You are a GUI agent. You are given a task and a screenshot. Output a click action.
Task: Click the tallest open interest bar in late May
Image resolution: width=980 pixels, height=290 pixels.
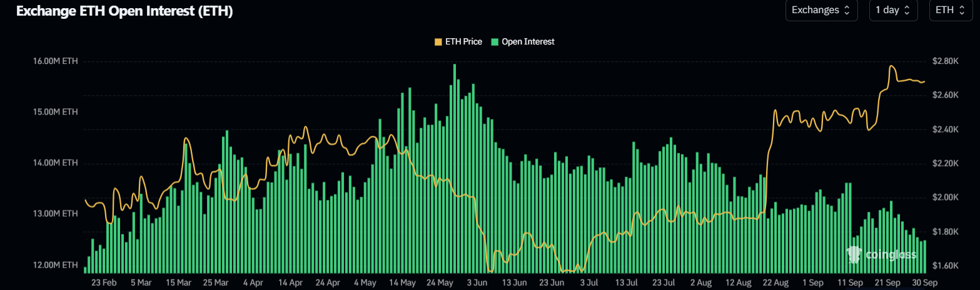pyautogui.click(x=454, y=168)
